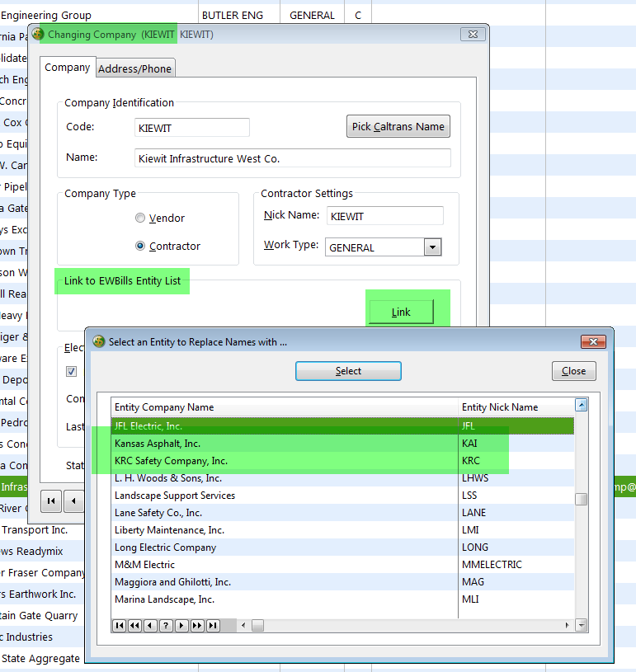Image resolution: width=636 pixels, height=672 pixels.
Task: Select the M&M Electric row
Action: pos(342,565)
